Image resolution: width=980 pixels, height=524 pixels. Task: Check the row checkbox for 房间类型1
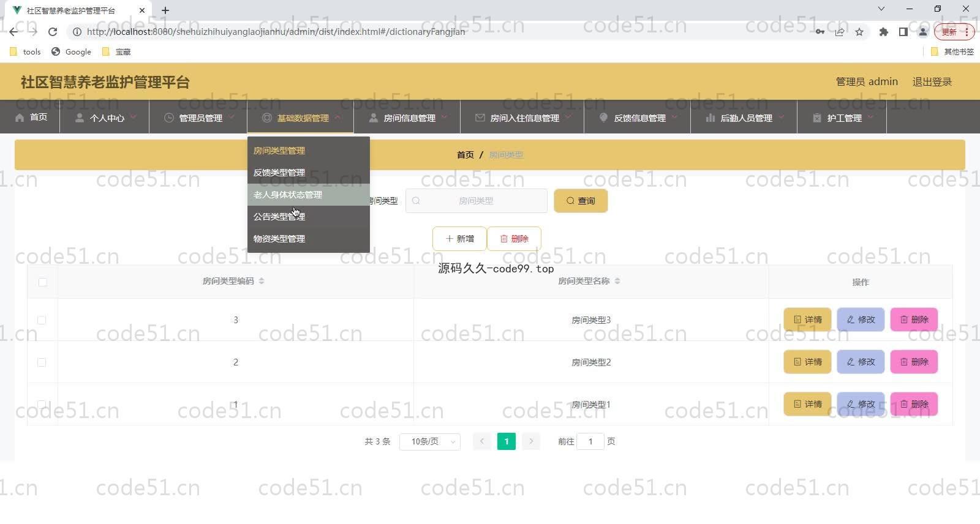42,405
